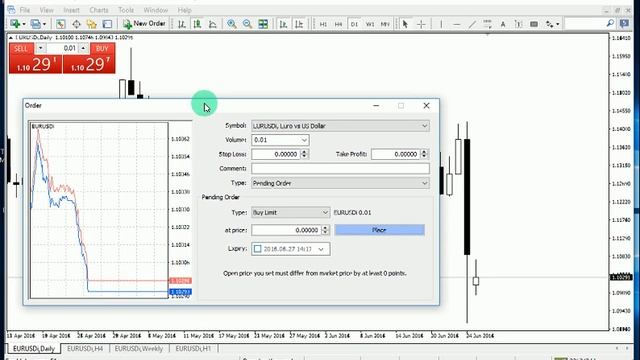
Task: Toggle the Market Watch icon
Action: pyautogui.click(x=60, y=24)
